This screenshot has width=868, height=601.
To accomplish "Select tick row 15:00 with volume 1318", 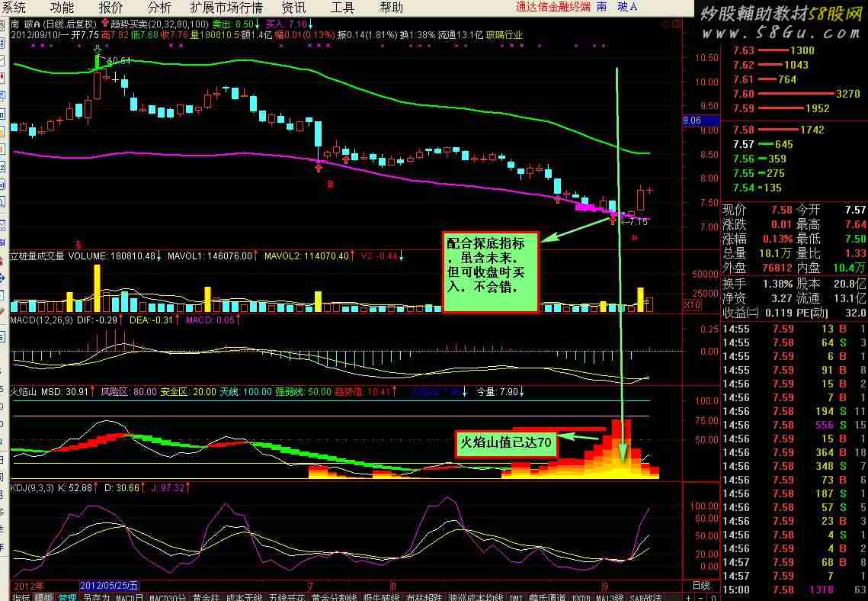I will coord(795,590).
